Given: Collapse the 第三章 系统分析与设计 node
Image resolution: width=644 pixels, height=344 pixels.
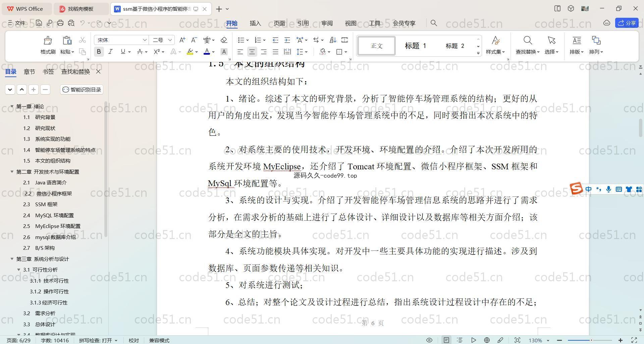Looking at the screenshot, I should (12, 259).
